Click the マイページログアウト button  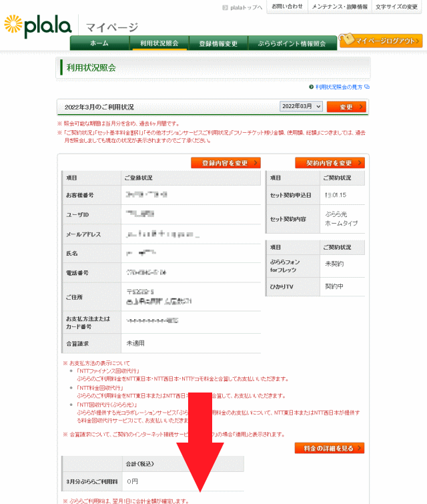point(382,41)
